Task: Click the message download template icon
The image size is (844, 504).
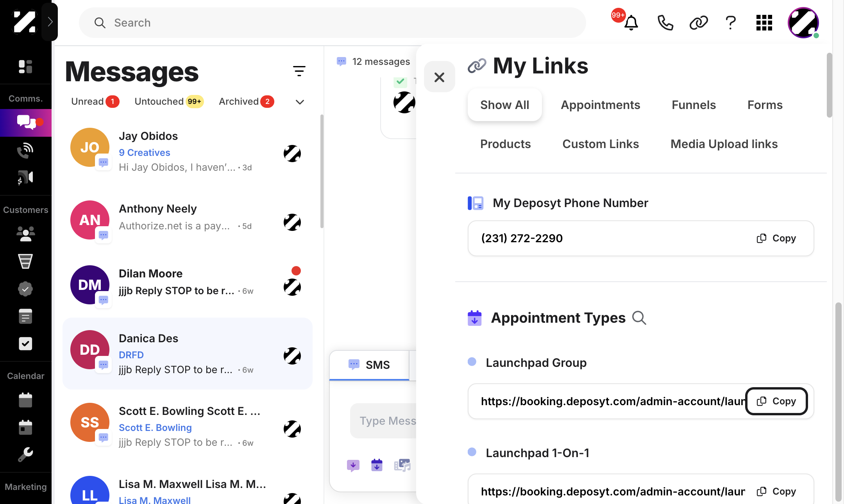Action: [353, 465]
